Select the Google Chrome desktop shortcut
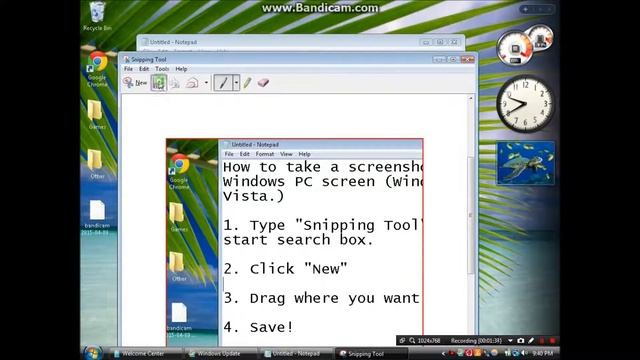640x360 pixels. point(97,69)
